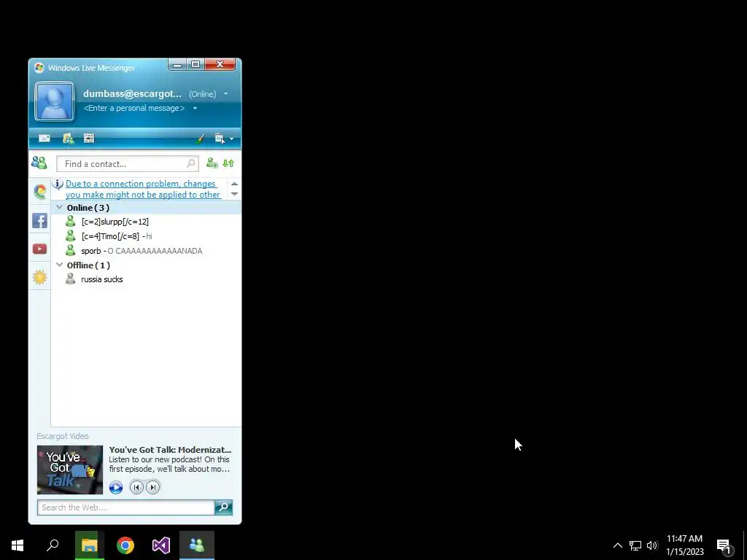747x560 pixels.
Task: Click the [c=4]Timo contact name
Action: coord(110,236)
